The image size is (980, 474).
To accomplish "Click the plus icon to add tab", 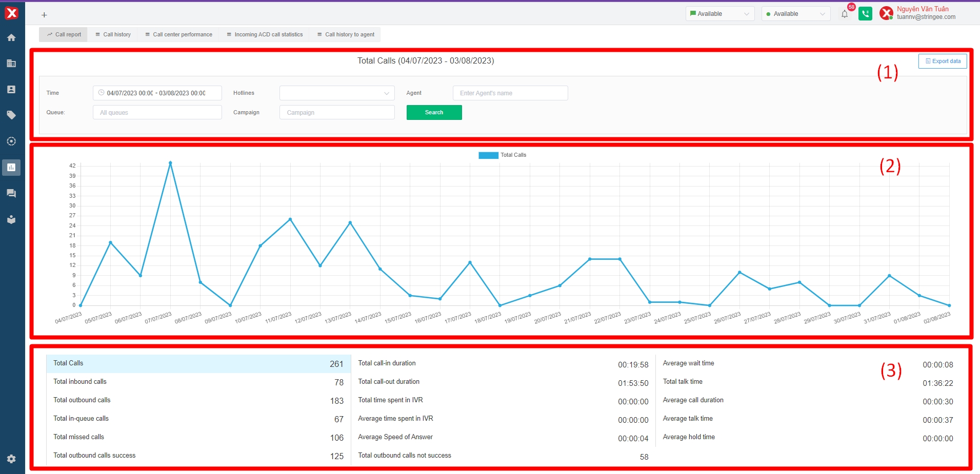I will (44, 15).
